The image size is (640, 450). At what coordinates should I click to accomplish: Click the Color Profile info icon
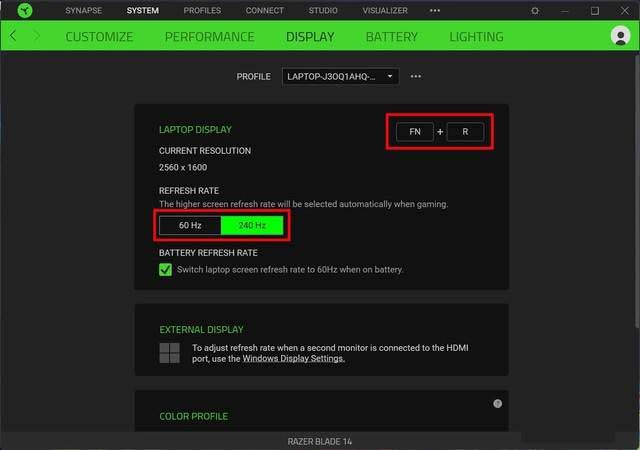click(497, 404)
